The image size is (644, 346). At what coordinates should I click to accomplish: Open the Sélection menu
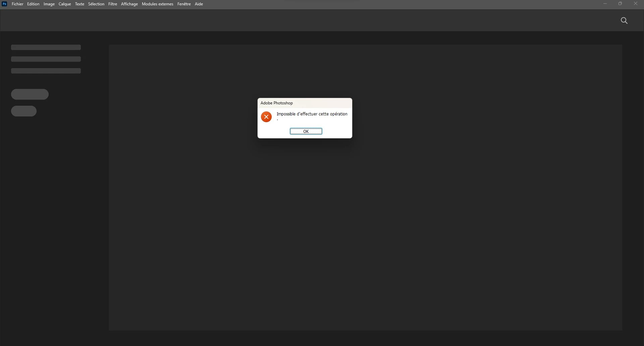96,4
